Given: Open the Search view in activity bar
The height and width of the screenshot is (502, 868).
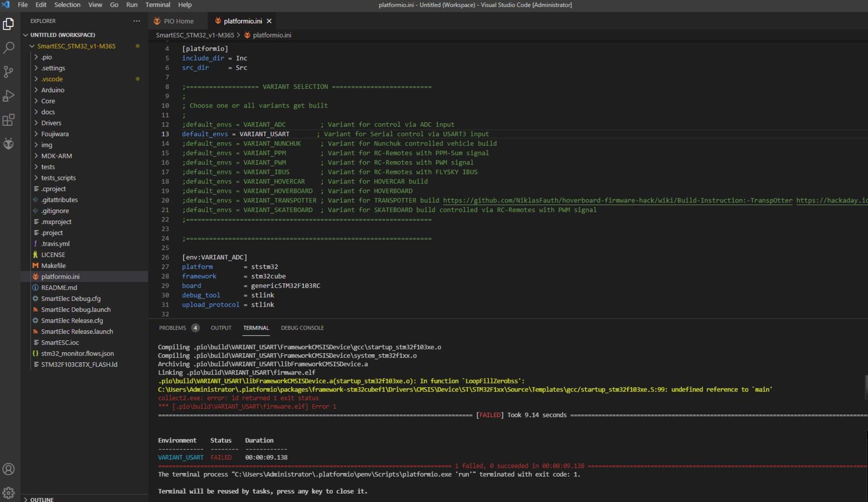Looking at the screenshot, I should (x=9, y=48).
